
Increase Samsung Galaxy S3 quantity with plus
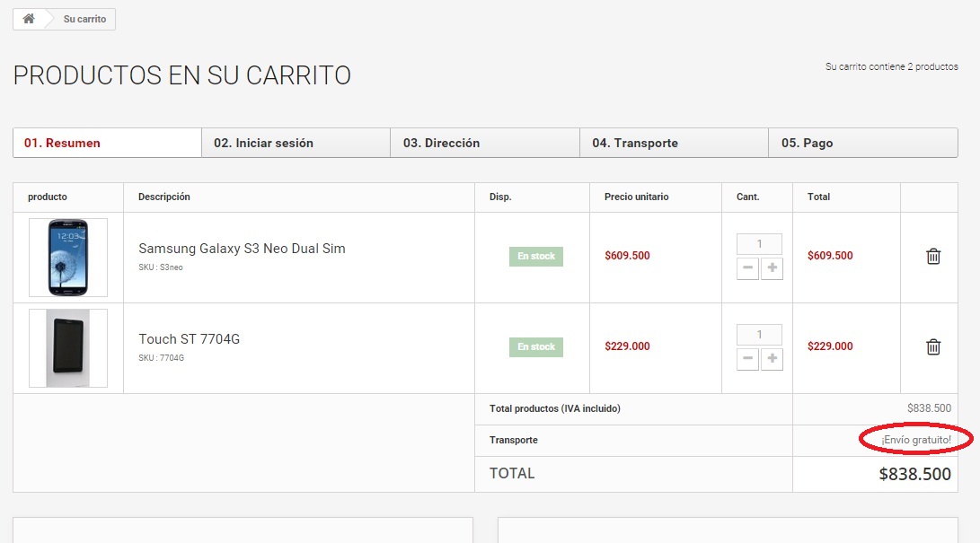pos(772,268)
